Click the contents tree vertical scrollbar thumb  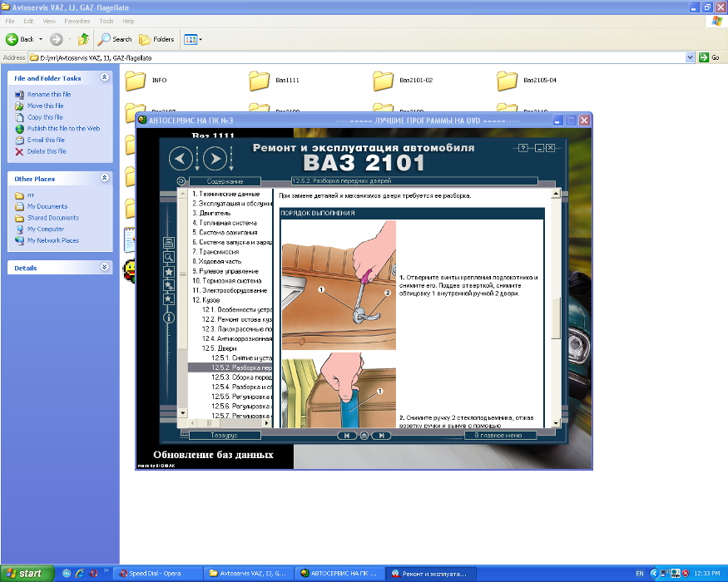click(x=183, y=274)
